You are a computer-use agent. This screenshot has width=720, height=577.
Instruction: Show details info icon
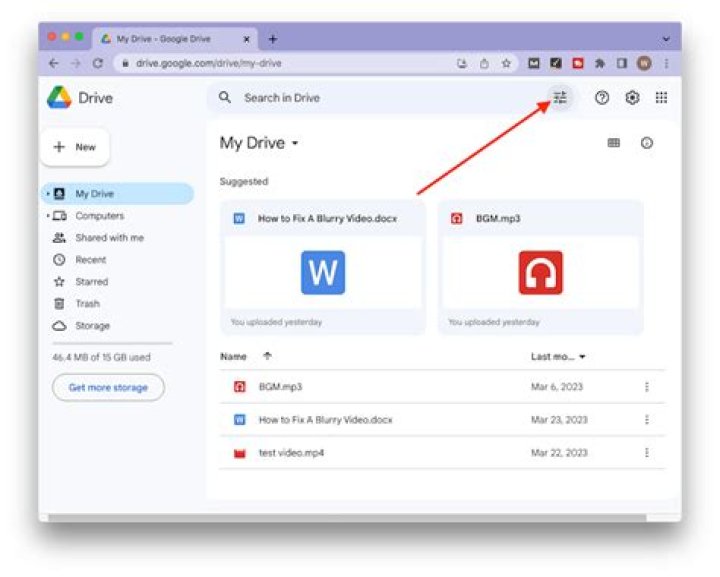(x=647, y=143)
